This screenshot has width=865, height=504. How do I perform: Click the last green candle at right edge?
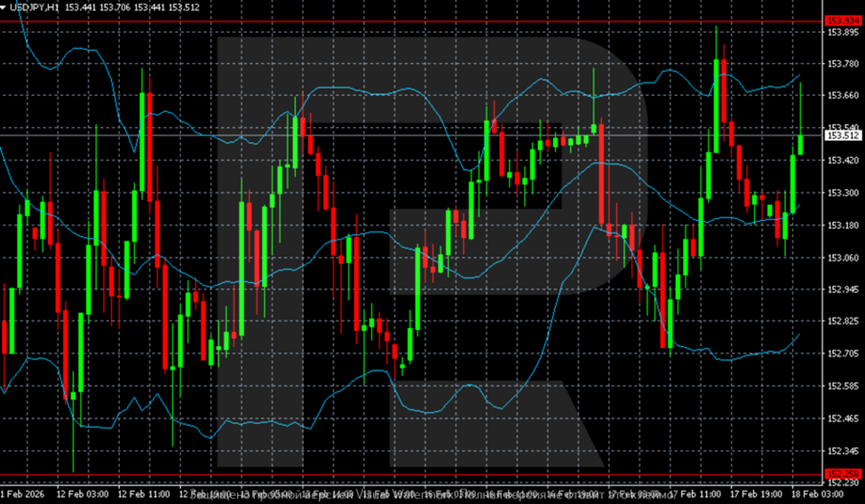point(800,145)
